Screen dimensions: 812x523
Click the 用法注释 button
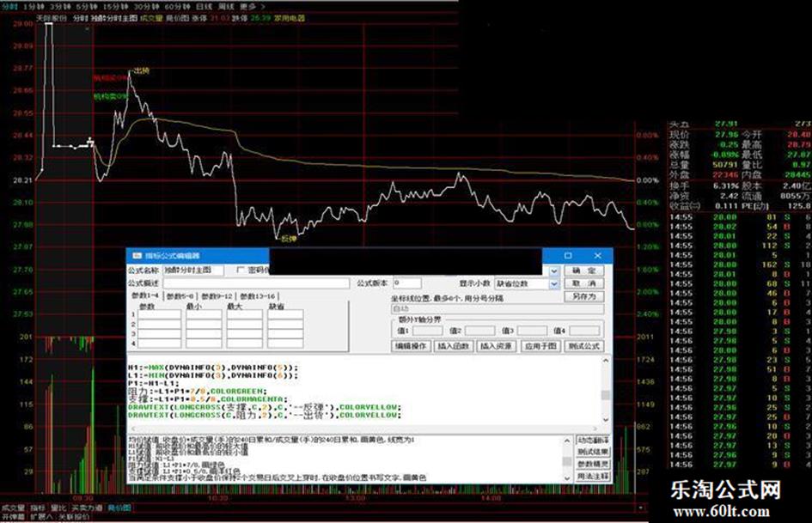(x=593, y=476)
